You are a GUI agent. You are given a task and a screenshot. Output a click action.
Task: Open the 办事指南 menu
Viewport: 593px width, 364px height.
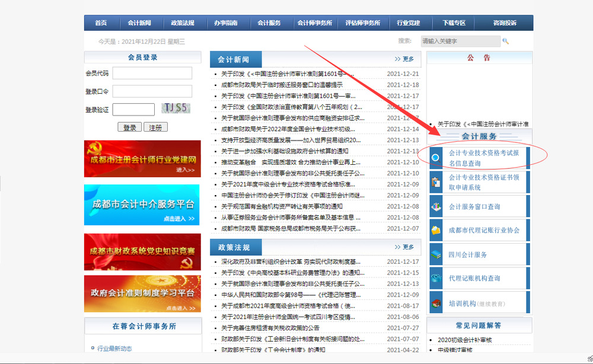coord(225,23)
